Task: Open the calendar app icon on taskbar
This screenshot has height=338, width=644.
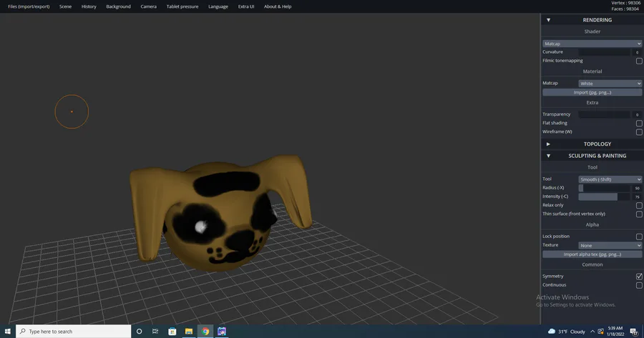Action: (x=222, y=332)
